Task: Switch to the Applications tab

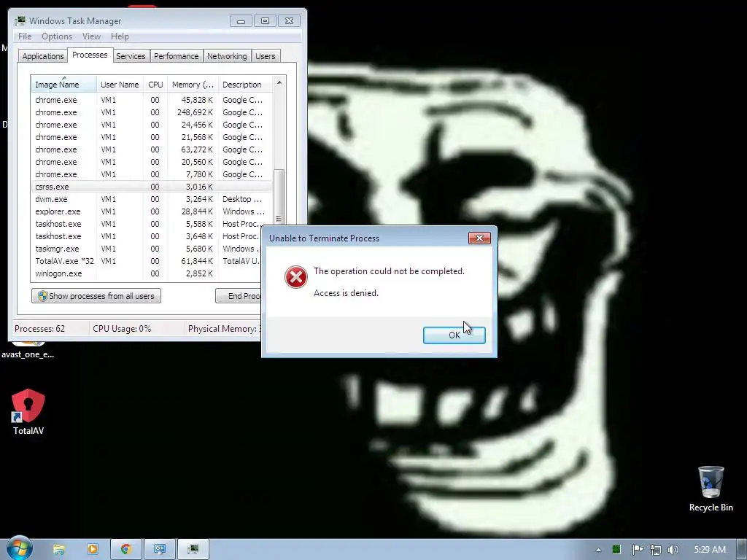Action: click(43, 55)
